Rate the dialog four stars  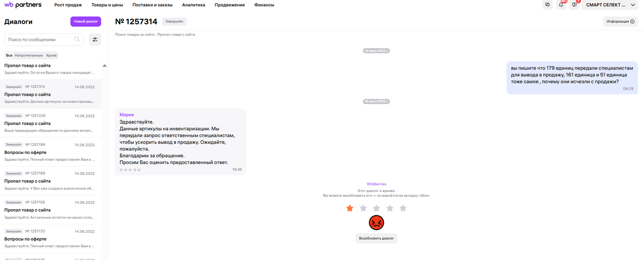pyautogui.click(x=390, y=208)
